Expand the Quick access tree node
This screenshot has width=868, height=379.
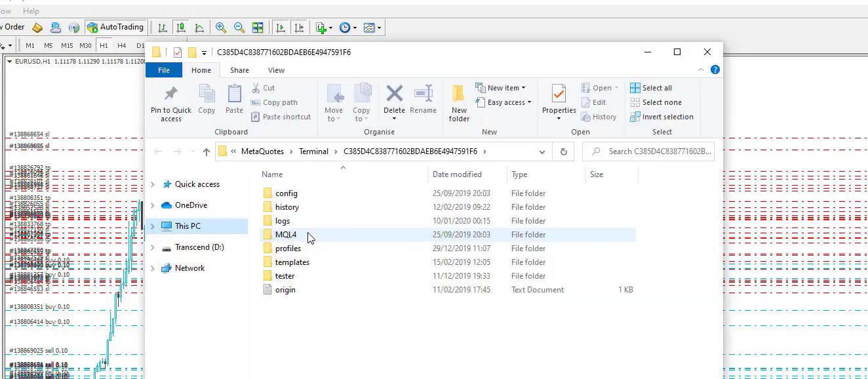tap(153, 184)
